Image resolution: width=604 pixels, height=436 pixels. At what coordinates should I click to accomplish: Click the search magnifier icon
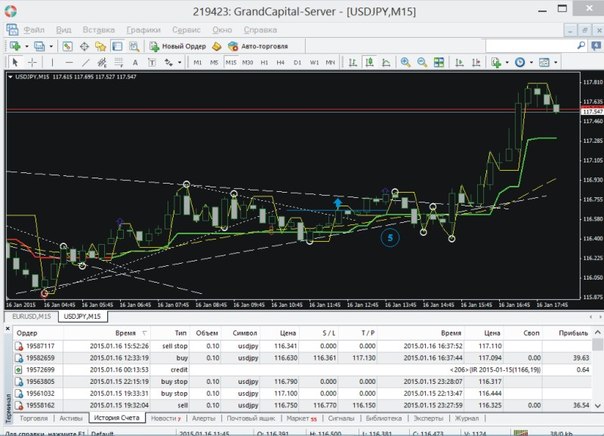[x=581, y=46]
